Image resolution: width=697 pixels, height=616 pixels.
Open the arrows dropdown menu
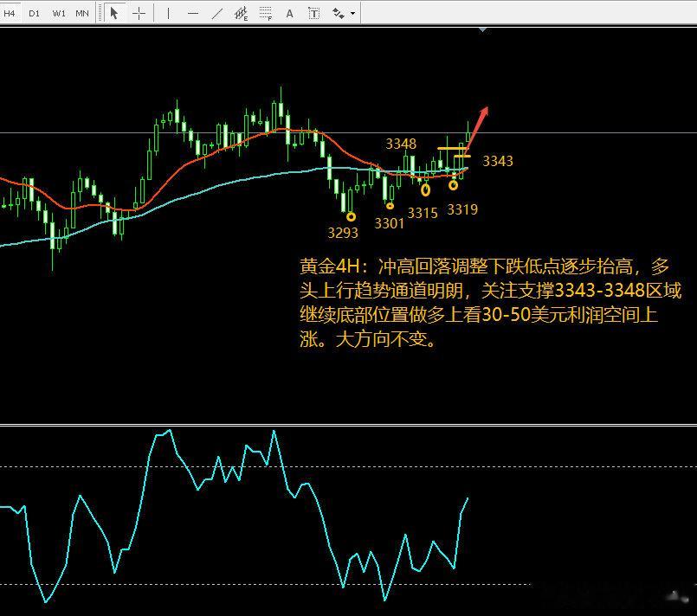353,13
